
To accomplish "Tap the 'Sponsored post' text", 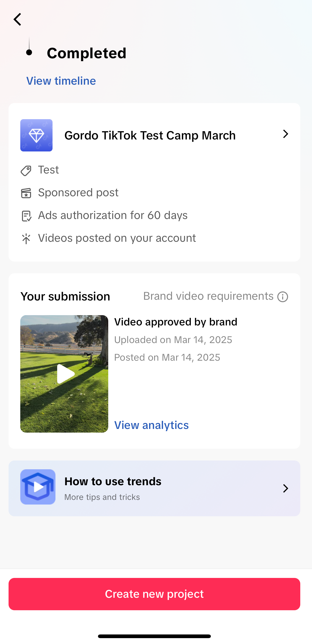I will coord(78,193).
